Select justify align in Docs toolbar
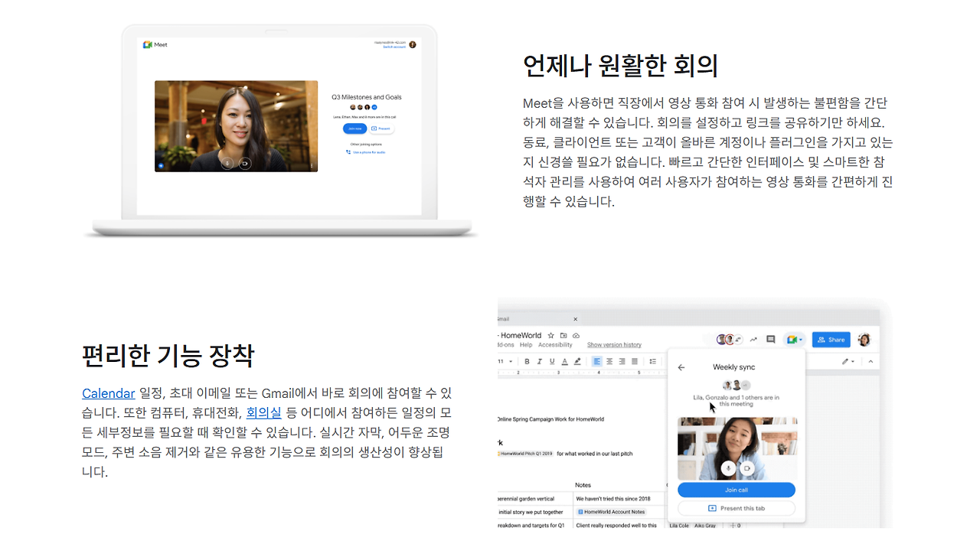Image resolution: width=980 pixels, height=557 pixels. [635, 361]
